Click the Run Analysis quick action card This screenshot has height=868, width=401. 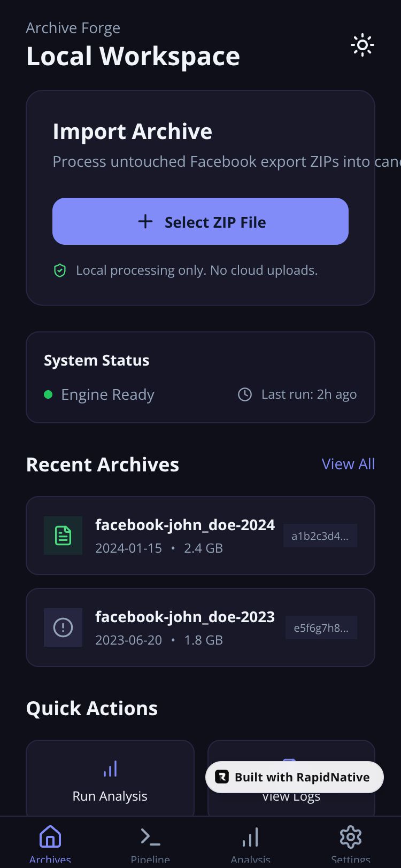click(110, 778)
